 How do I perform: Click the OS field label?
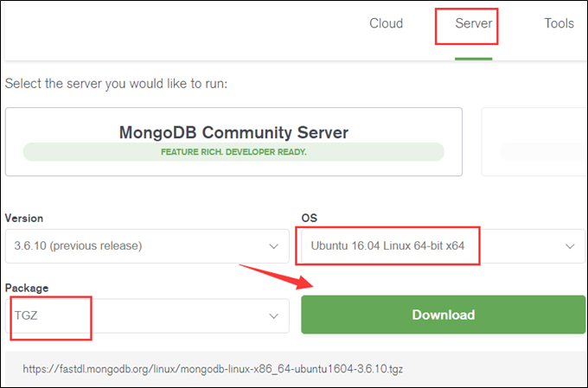[x=309, y=219]
